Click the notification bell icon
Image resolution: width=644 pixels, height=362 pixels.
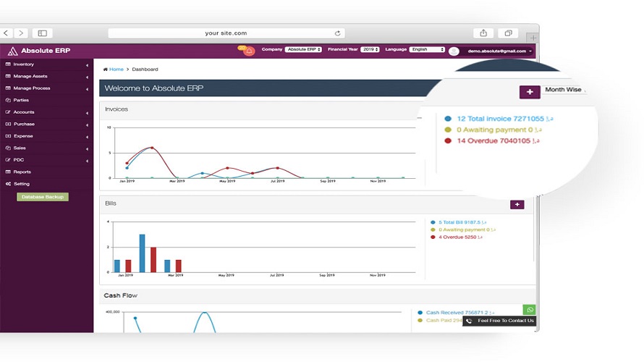[x=249, y=51]
